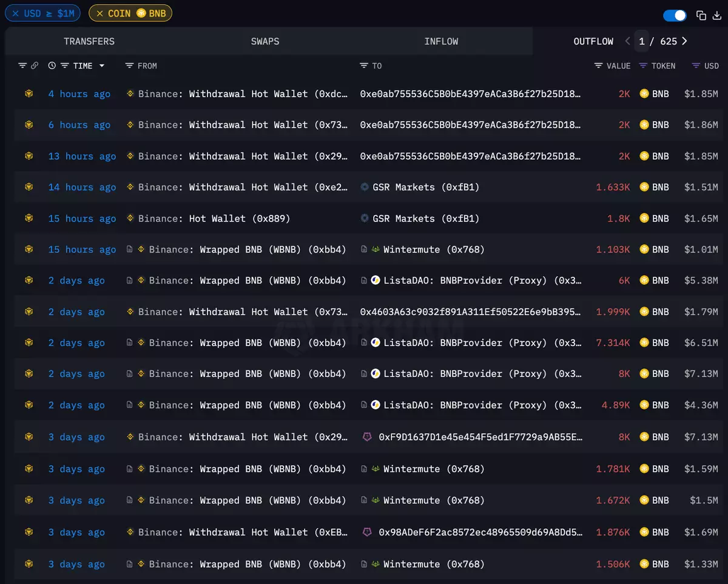Open the VALUE column filter
This screenshot has width=728, height=584.
[x=598, y=66]
